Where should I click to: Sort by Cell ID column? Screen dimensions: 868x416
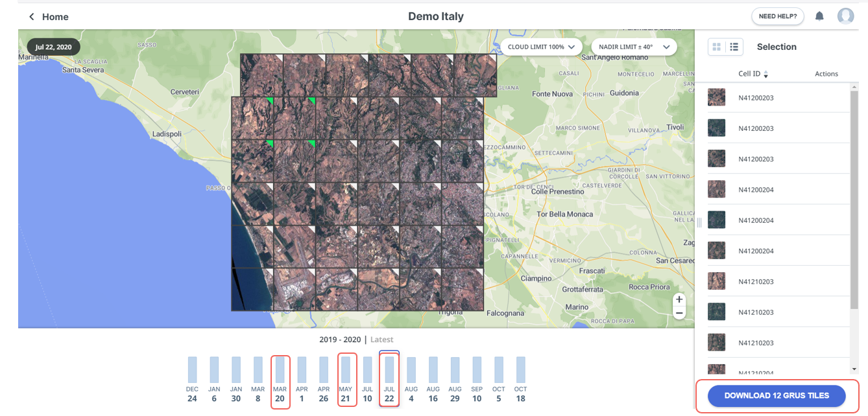tap(766, 75)
